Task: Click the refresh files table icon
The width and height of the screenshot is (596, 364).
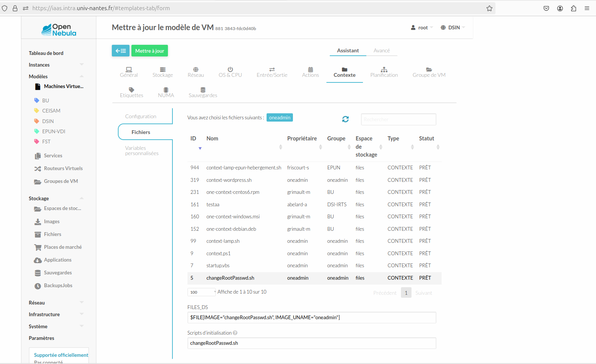Action: click(x=345, y=119)
